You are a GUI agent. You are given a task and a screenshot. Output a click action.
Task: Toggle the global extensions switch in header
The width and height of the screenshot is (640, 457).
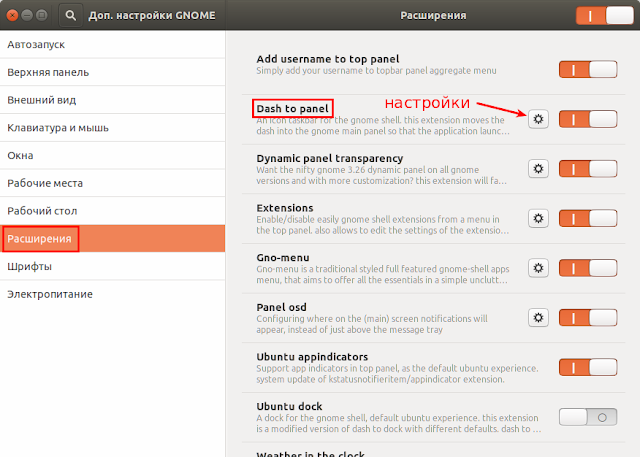(x=605, y=16)
